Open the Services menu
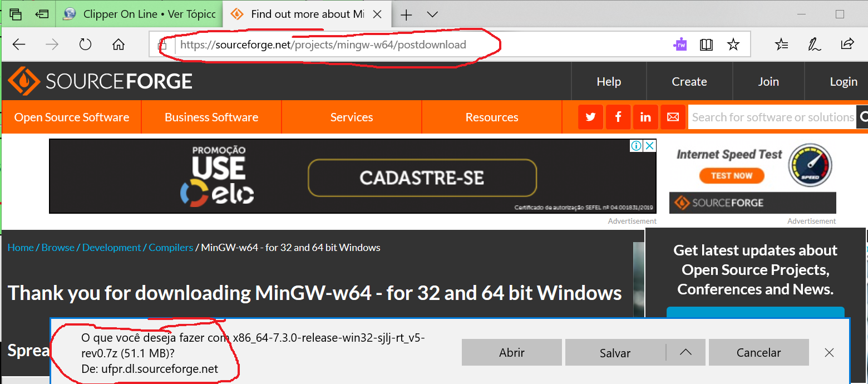This screenshot has height=384, width=868. [352, 117]
